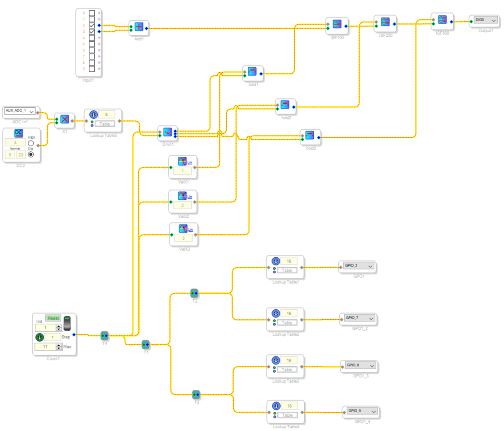
Task: Open the GPIO_7 dropdown on GPO1_2
Action: [359, 318]
